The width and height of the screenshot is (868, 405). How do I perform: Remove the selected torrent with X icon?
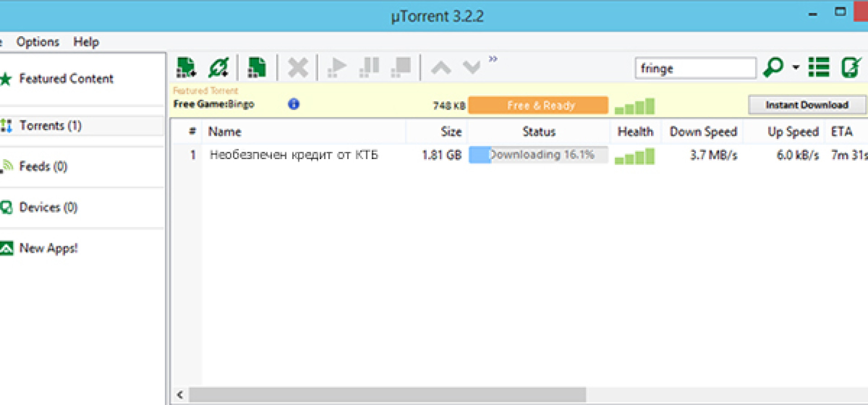pyautogui.click(x=298, y=68)
